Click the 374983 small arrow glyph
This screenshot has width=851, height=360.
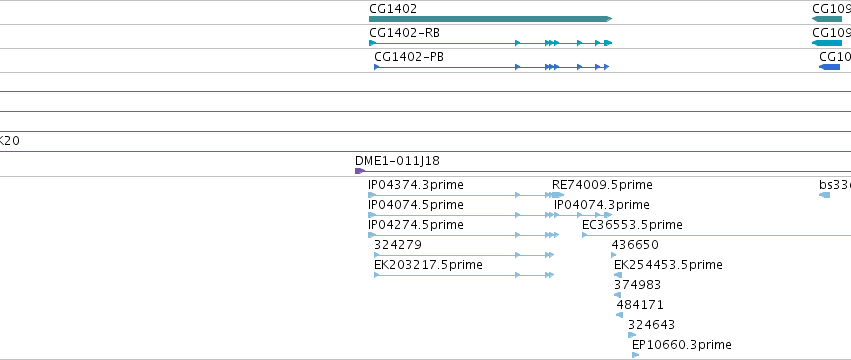coord(617,295)
